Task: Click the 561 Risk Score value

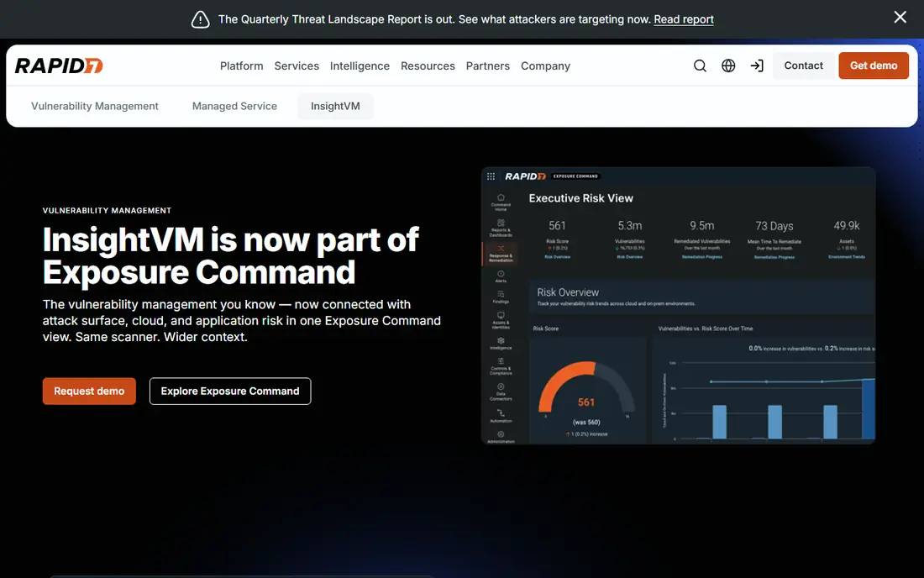Action: (557, 226)
